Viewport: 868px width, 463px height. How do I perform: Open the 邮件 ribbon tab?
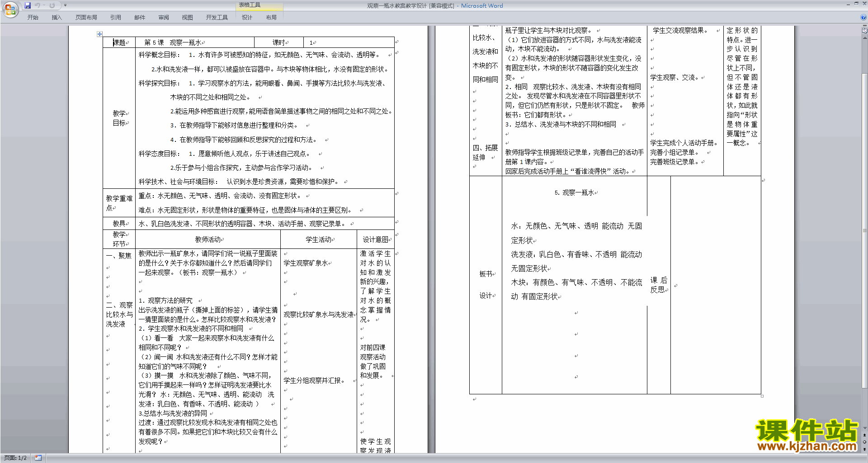(x=140, y=18)
